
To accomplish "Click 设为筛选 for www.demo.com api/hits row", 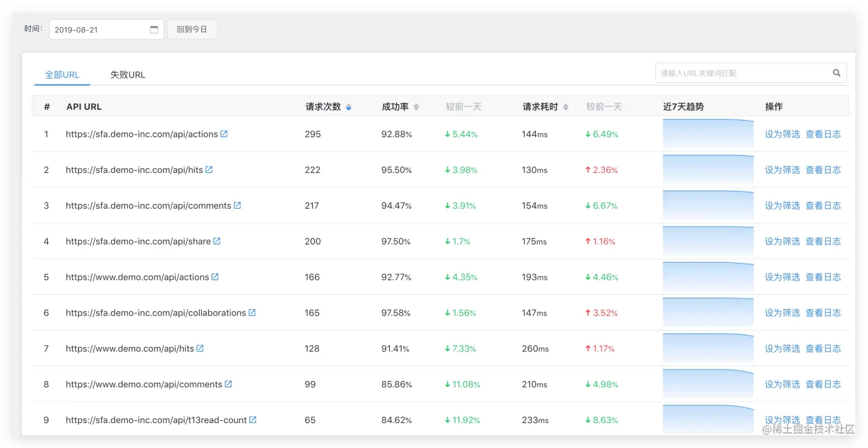I will (x=782, y=349).
